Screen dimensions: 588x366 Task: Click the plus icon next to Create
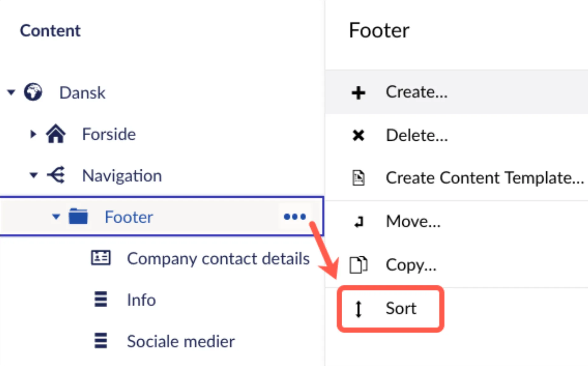point(359,92)
